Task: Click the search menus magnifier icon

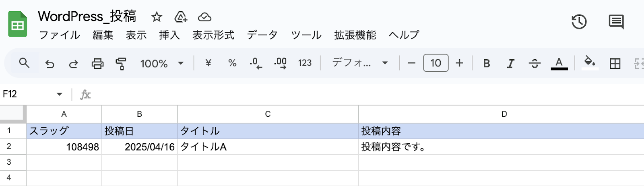Action: tap(24, 63)
